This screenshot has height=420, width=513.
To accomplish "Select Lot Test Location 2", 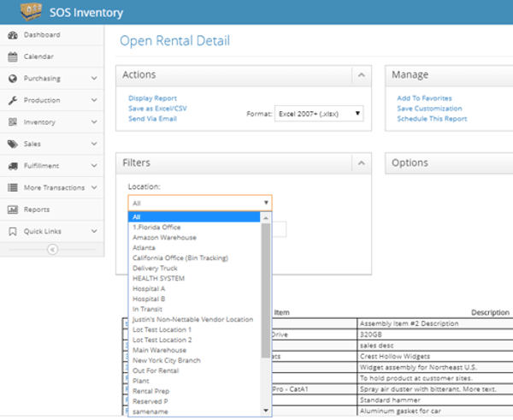I will pos(194,340).
